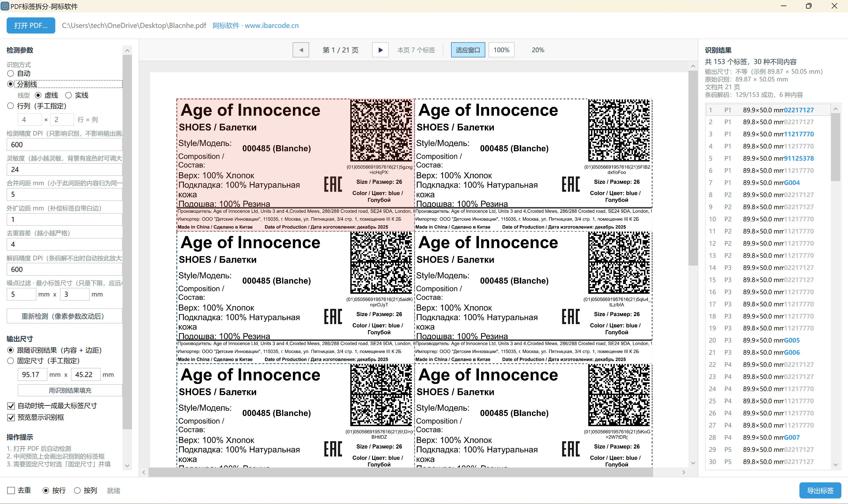Screen dimensions: 848x504
Task: Click the results list scroll-up arrow
Action: pos(836,109)
